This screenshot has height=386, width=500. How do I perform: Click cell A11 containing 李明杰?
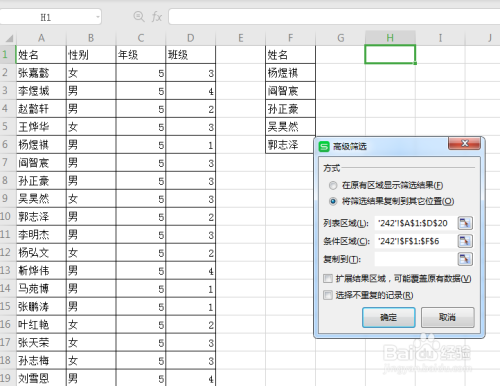(x=41, y=234)
